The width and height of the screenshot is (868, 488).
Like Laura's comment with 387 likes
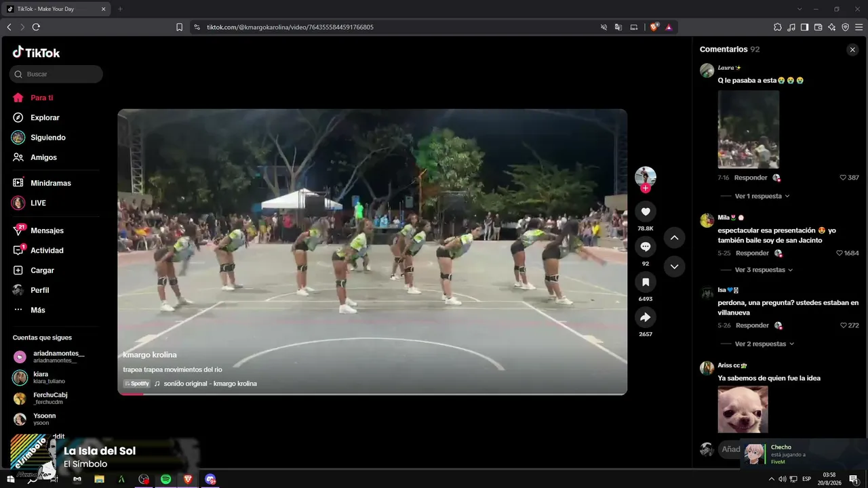843,178
